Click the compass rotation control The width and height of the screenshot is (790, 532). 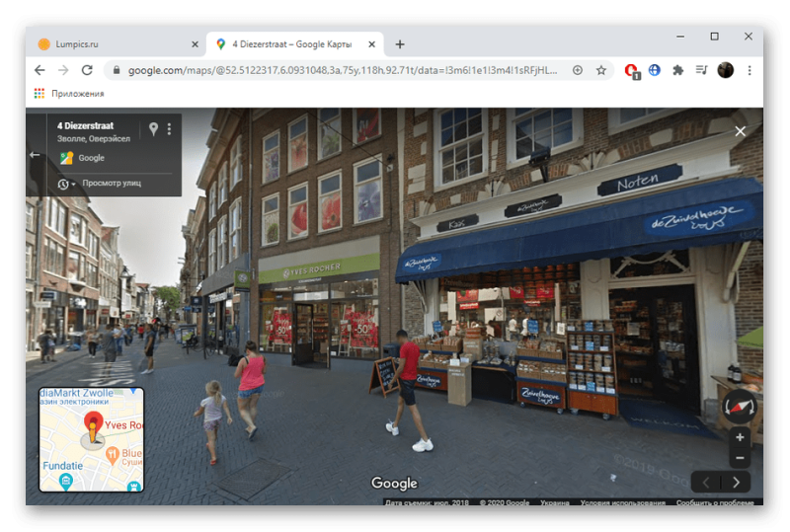(739, 406)
